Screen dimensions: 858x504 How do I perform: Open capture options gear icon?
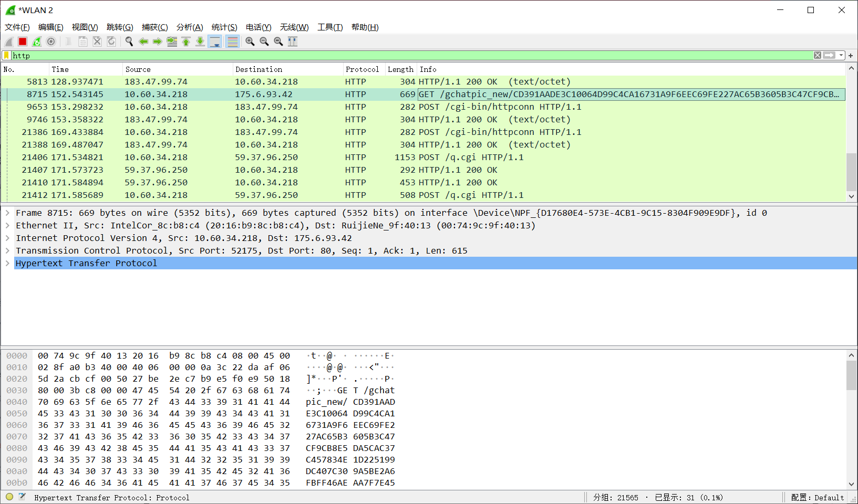point(51,41)
